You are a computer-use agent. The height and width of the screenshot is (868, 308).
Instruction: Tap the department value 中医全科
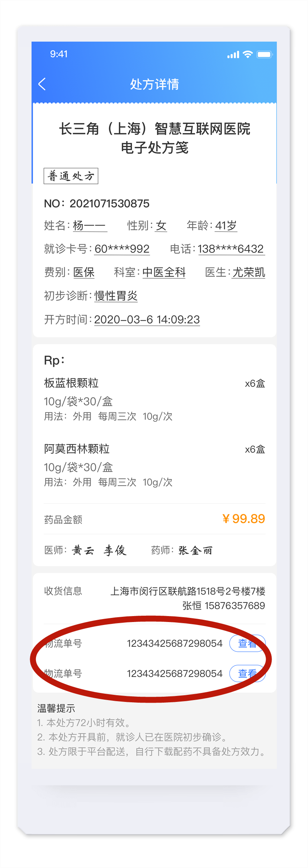(164, 272)
